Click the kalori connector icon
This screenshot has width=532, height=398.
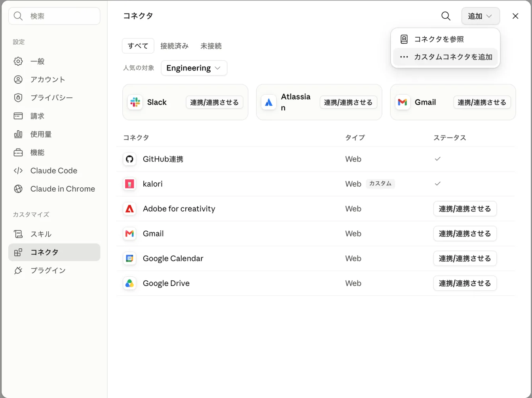tap(129, 184)
